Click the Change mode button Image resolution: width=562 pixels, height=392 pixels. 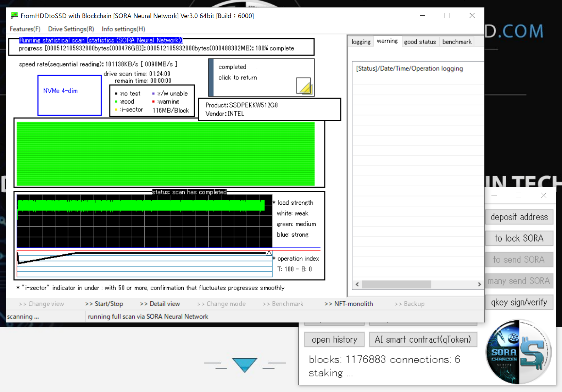point(222,304)
